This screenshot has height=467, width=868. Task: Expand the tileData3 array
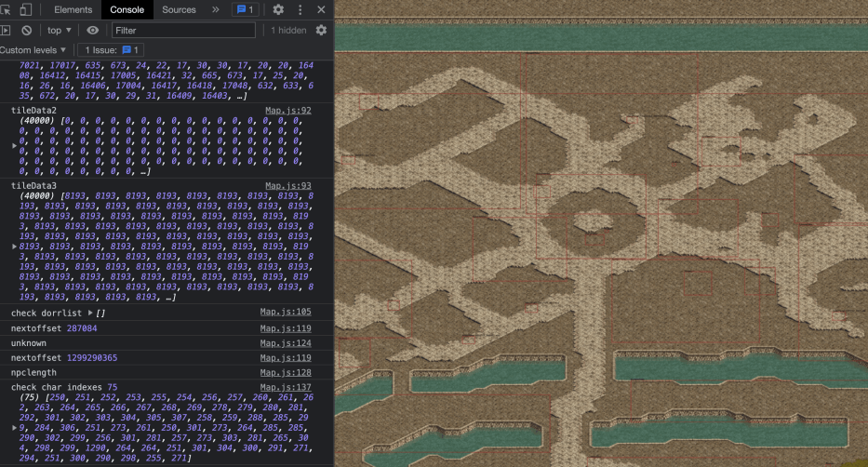pos(14,247)
